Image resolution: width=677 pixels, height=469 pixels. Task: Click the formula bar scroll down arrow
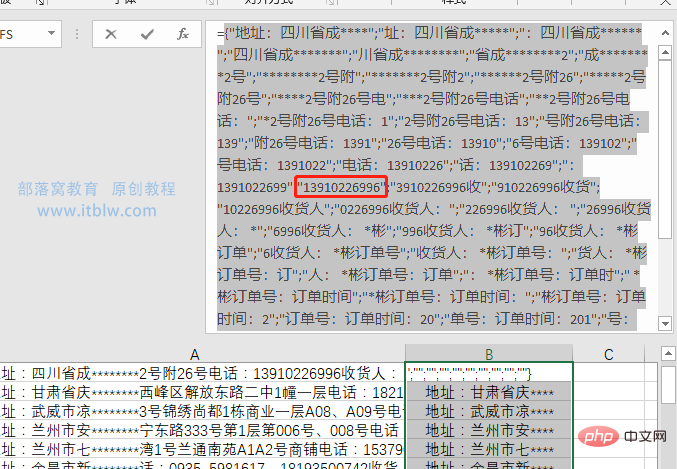(x=665, y=323)
